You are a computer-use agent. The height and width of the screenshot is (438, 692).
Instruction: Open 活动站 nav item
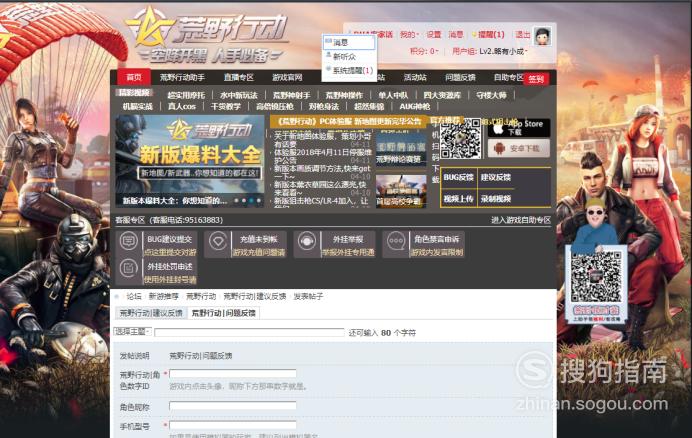415,78
